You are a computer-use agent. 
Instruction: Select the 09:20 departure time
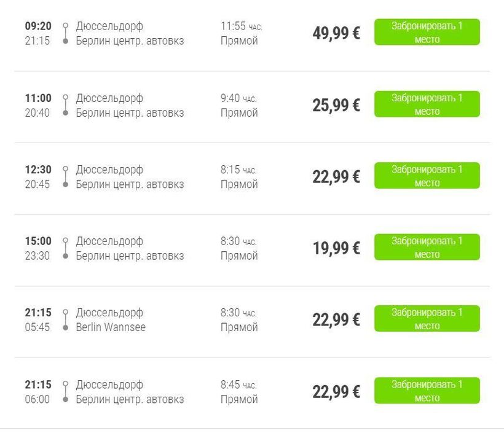(38, 26)
